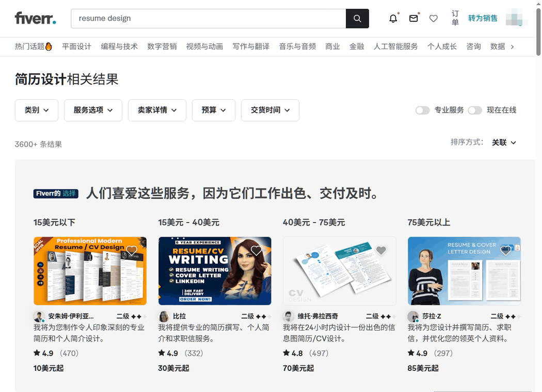This screenshot has height=392, width=542.
Task: Save the Resume & Cover Letter gig with heart
Action: tap(506, 250)
